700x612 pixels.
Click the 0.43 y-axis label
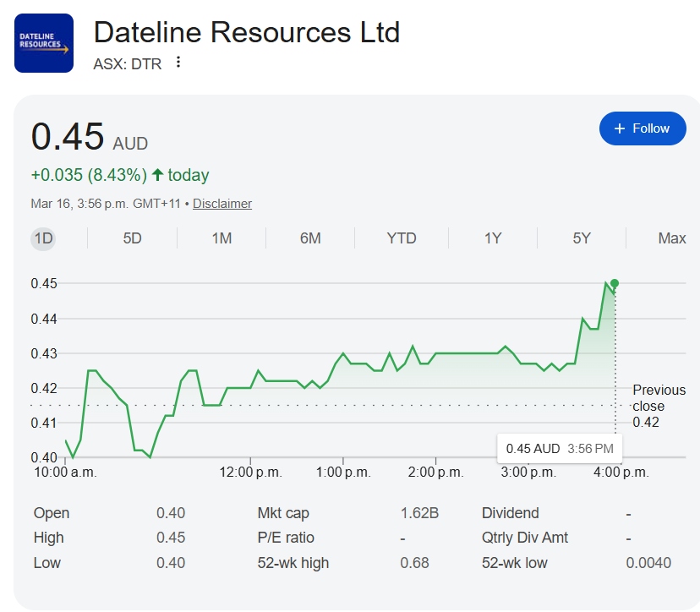point(44,354)
